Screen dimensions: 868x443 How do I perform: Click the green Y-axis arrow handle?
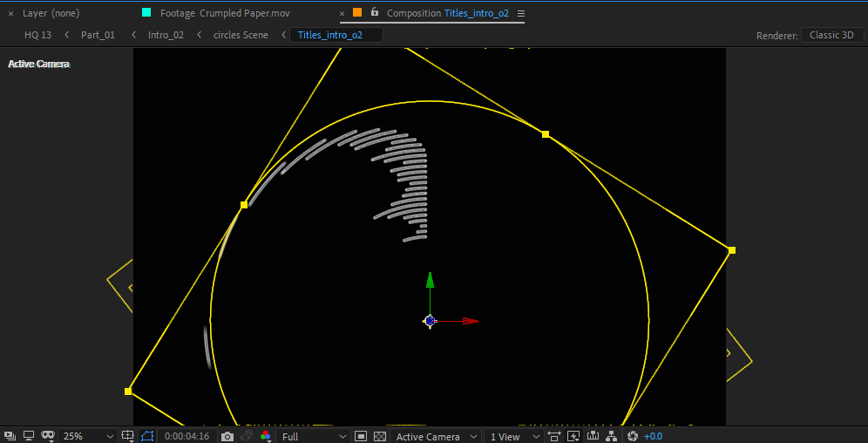point(430,280)
